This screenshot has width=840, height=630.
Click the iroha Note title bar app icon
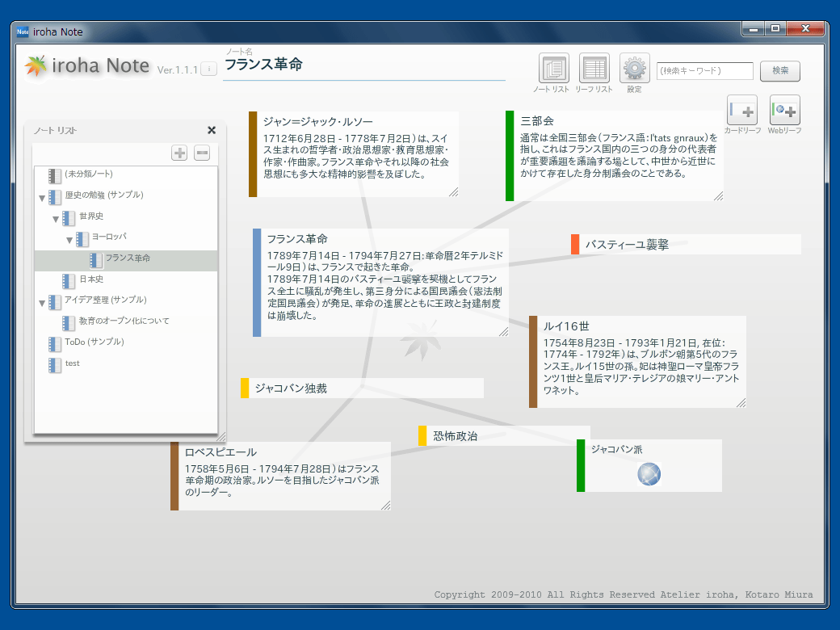pos(23,31)
